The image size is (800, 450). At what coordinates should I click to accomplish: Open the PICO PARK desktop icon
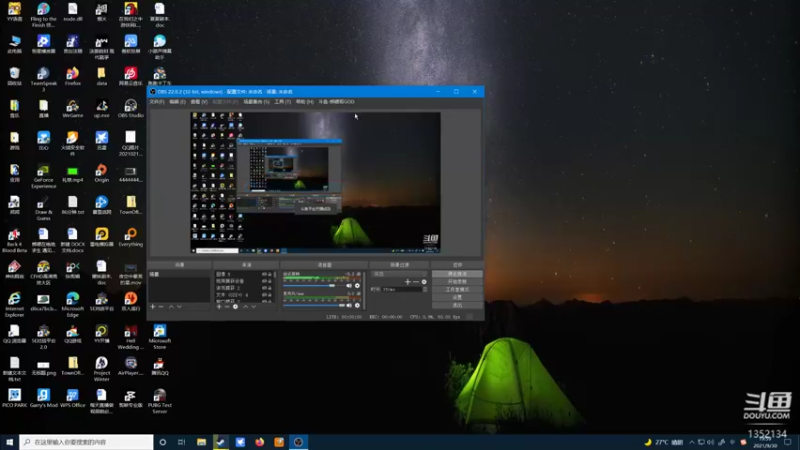click(14, 399)
